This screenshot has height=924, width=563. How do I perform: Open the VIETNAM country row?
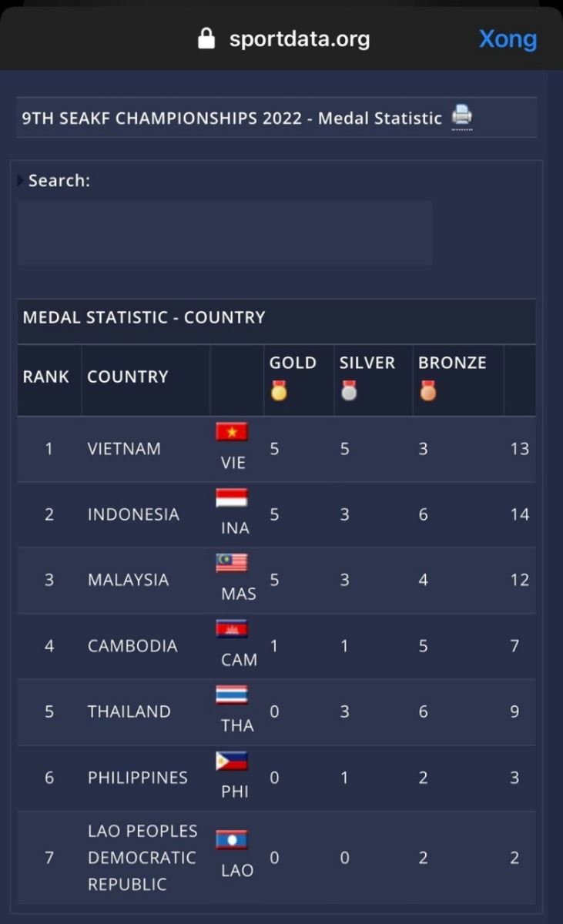(x=125, y=449)
